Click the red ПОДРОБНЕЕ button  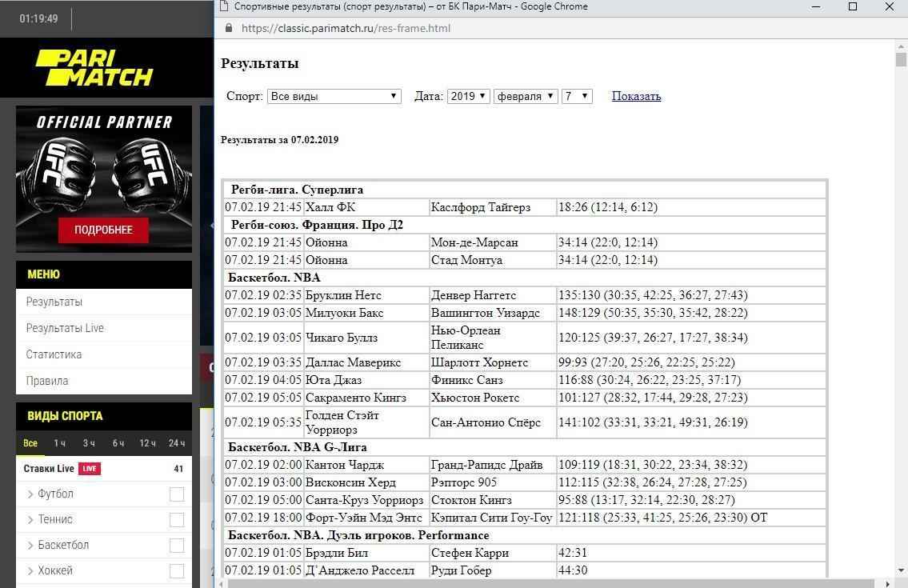tap(104, 230)
